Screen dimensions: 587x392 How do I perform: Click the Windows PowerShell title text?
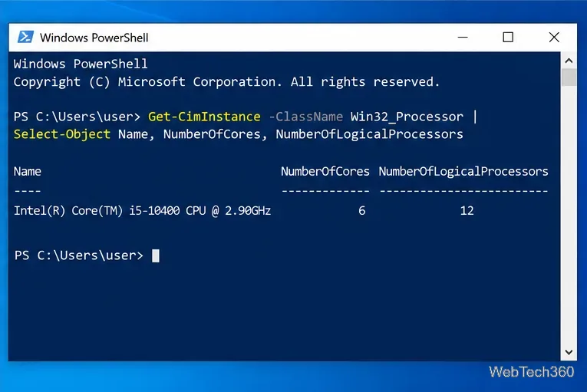[94, 38]
